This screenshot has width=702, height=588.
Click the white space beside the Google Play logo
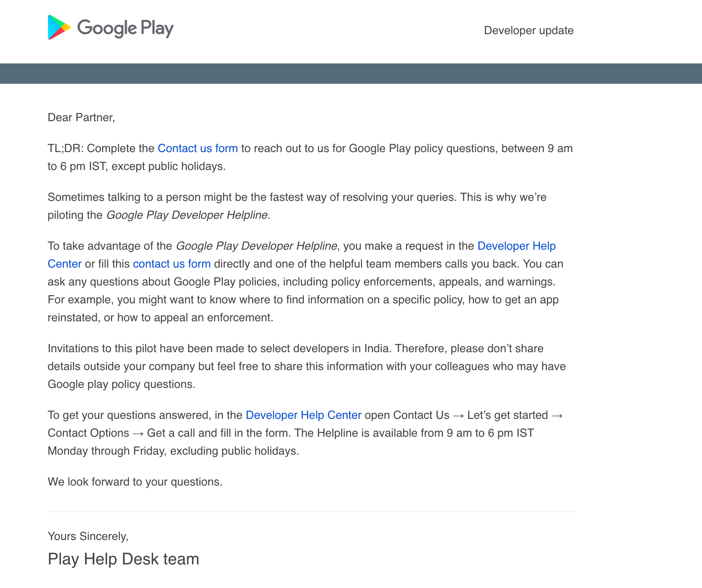(x=305, y=28)
